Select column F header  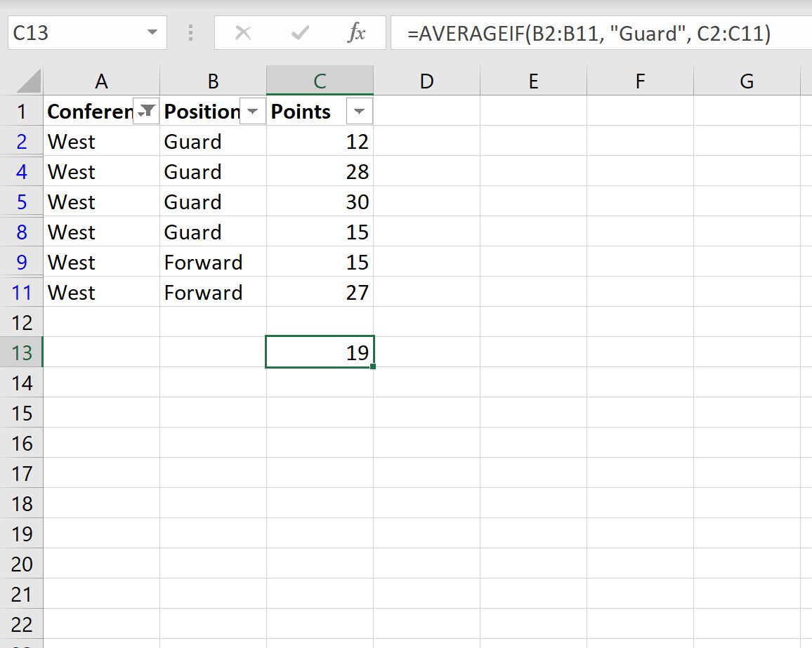pos(640,81)
